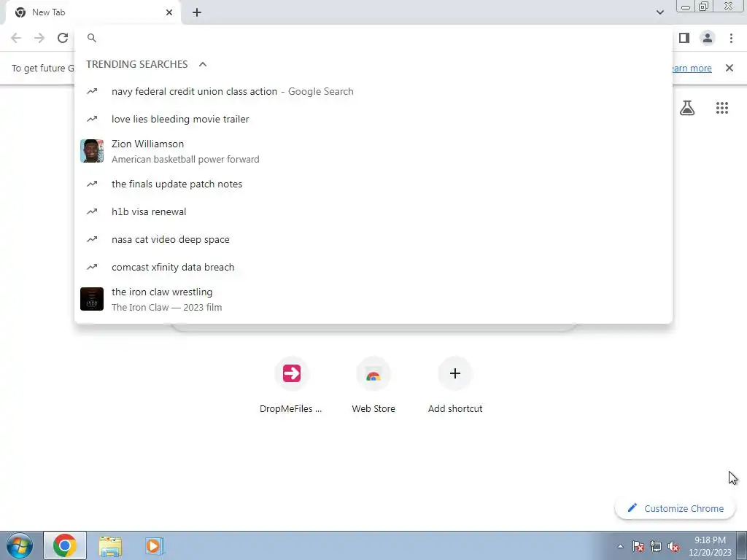Collapse the Trending Searches section

click(203, 64)
